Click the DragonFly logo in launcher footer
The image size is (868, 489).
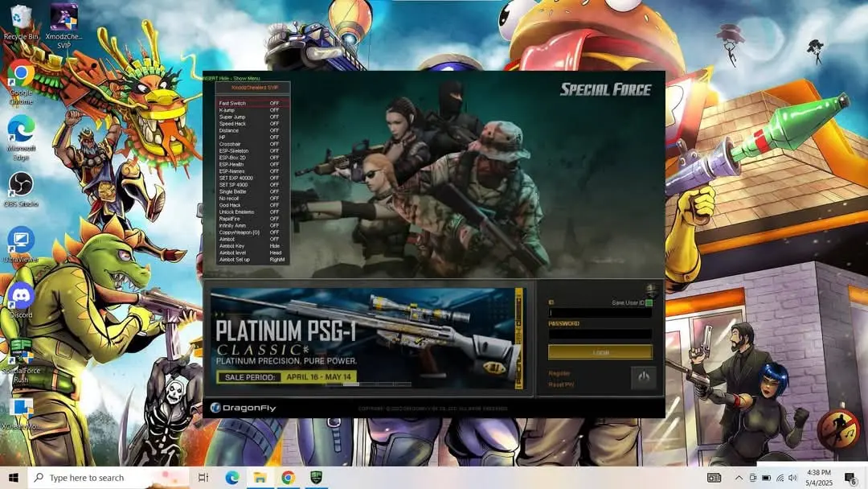243,408
